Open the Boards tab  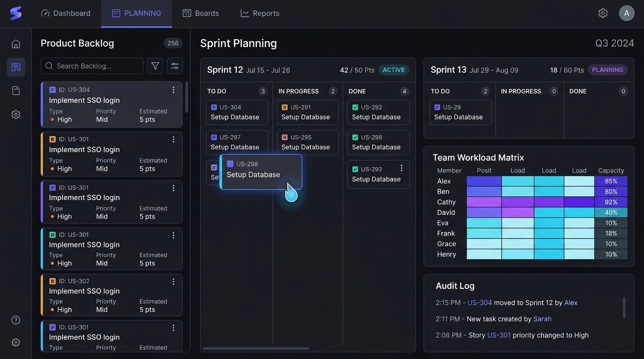[x=201, y=13]
